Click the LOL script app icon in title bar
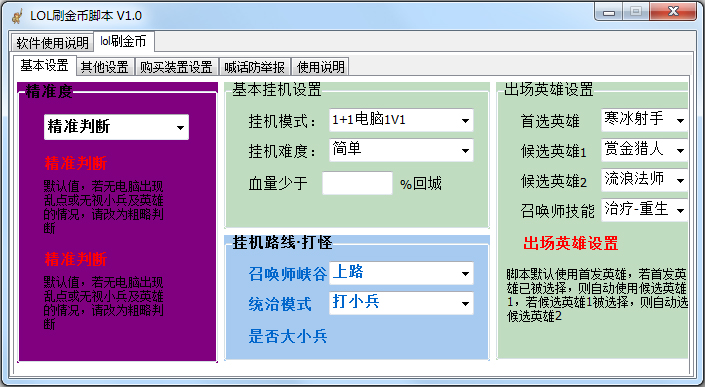This screenshot has width=705, height=387. point(18,17)
